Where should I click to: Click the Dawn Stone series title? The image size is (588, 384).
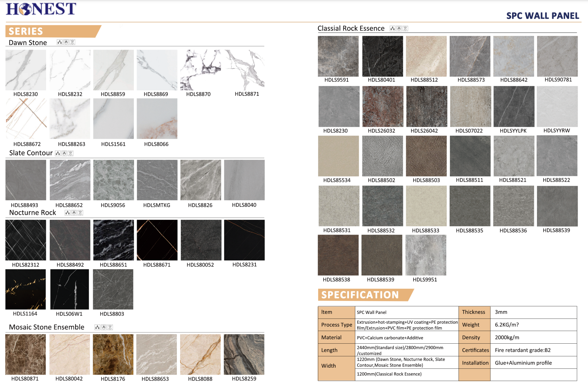pos(28,42)
